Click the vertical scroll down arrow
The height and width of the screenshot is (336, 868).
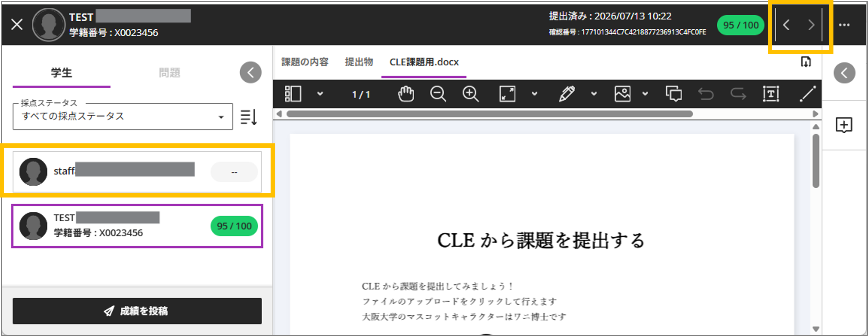tap(815, 329)
